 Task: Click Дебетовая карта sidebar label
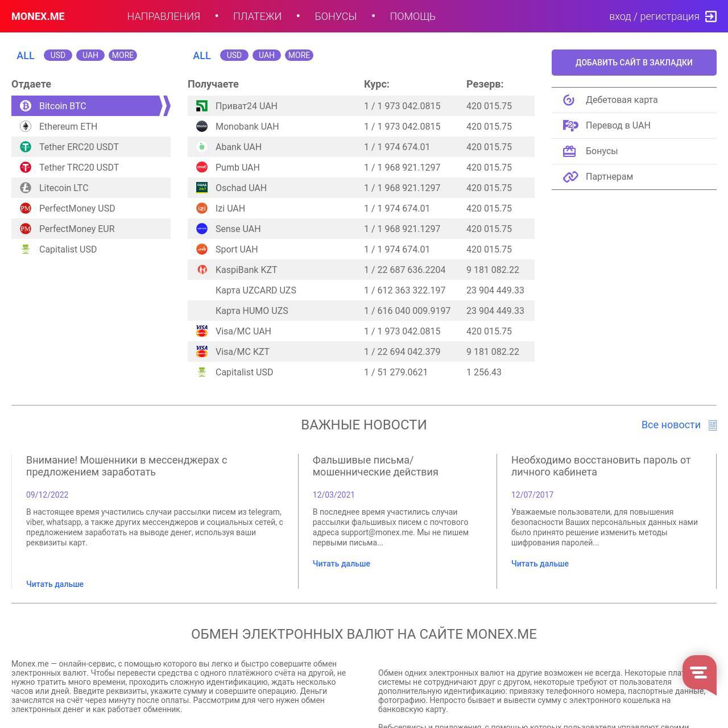(x=622, y=100)
